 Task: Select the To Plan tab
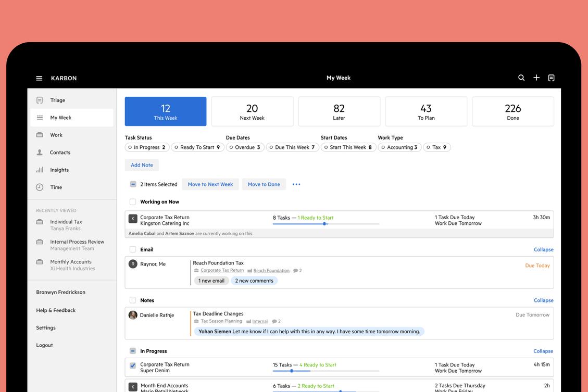(426, 111)
